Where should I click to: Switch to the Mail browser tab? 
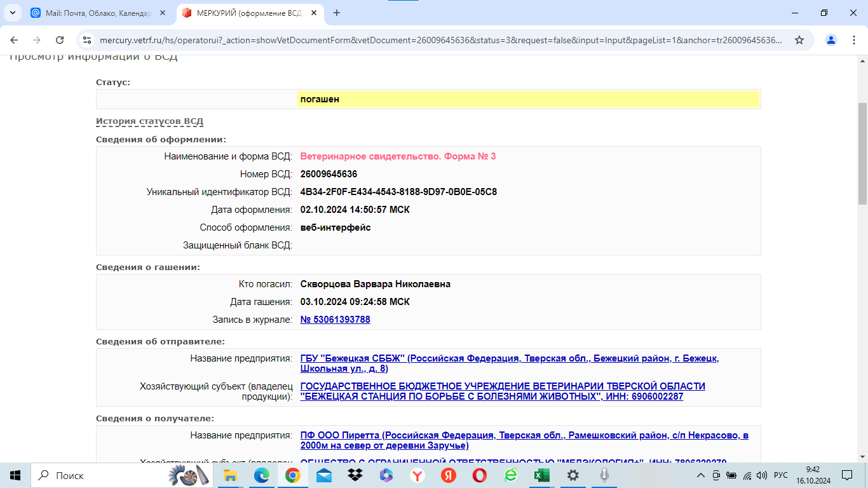tap(97, 13)
